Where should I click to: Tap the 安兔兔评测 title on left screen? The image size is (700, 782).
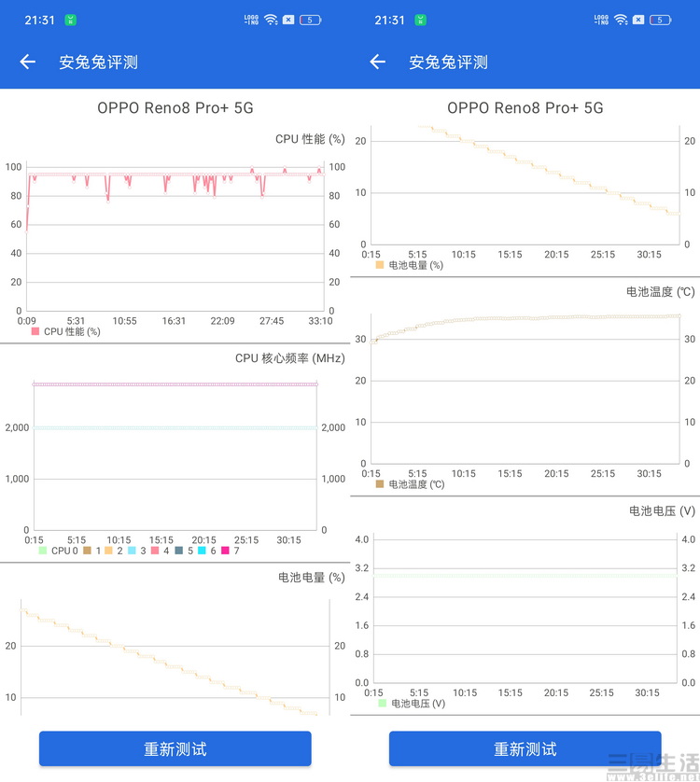coord(98,63)
